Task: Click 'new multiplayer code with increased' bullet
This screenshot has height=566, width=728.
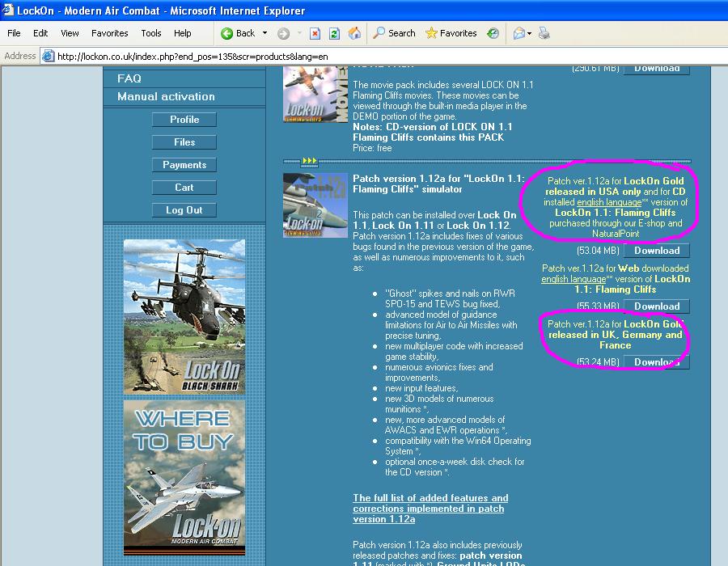Action: pyautogui.click(x=454, y=346)
